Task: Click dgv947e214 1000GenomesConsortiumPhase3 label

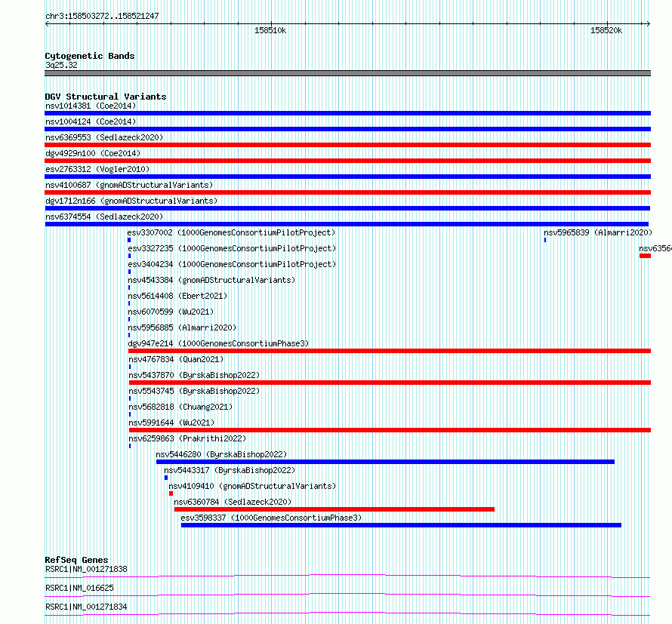Action: tap(218, 343)
